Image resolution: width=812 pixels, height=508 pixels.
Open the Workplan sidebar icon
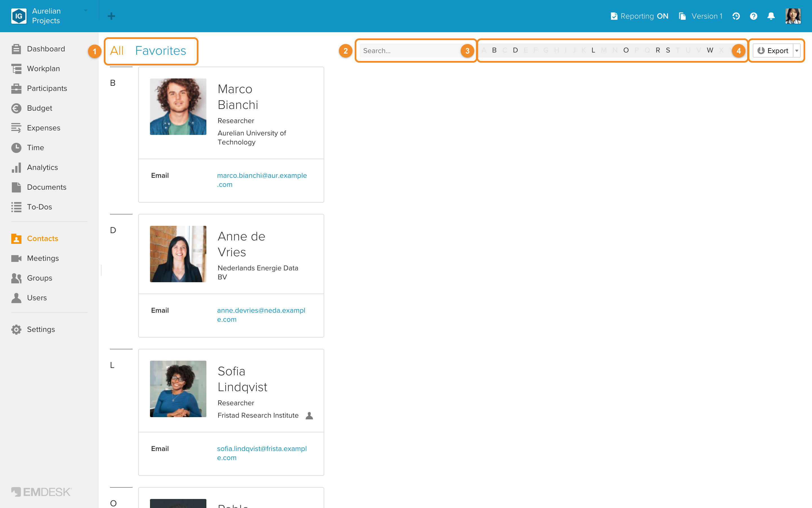pos(16,69)
